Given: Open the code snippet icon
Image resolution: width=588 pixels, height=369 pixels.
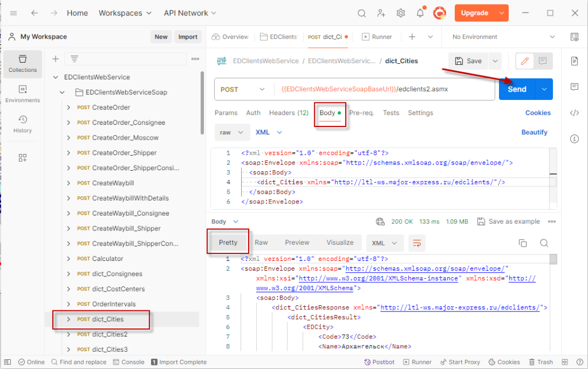Looking at the screenshot, I should pyautogui.click(x=574, y=113).
